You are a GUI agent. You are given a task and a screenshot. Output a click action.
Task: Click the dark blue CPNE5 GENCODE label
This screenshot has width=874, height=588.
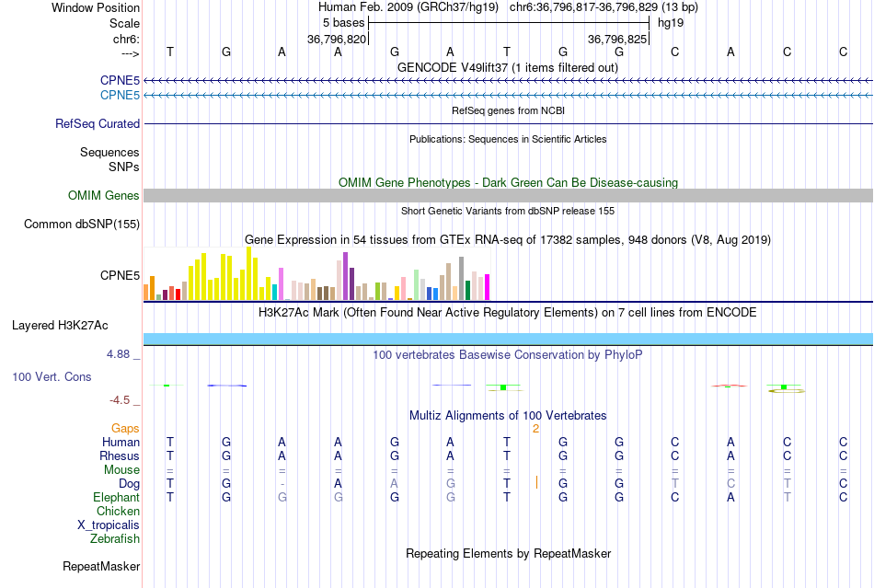[120, 80]
